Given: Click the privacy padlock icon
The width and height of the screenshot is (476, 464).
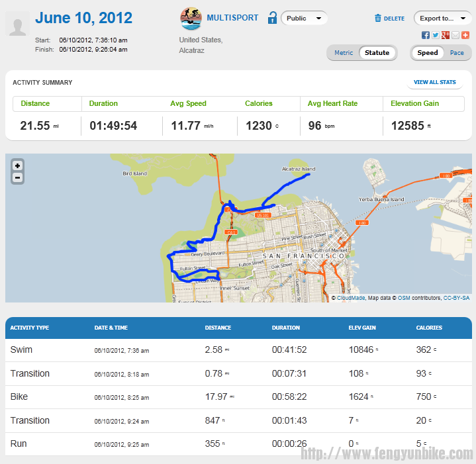Looking at the screenshot, I should [272, 19].
